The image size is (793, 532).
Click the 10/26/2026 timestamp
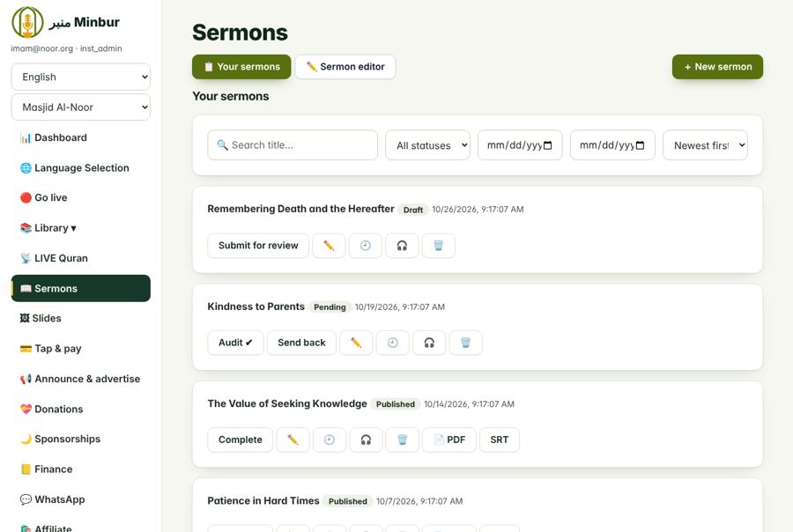478,210
